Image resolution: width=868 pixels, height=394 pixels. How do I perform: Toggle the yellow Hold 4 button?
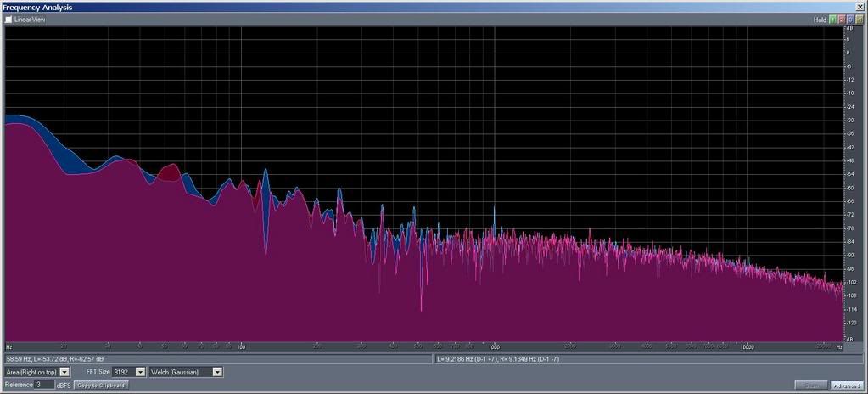pyautogui.click(x=860, y=20)
